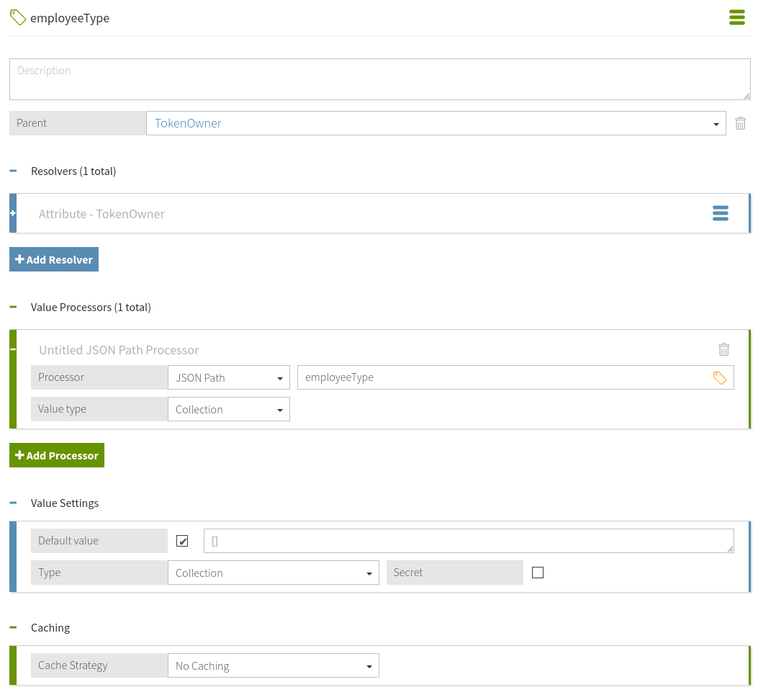The height and width of the screenshot is (700, 758).
Task: Change the processor Value type dropdown
Action: click(228, 409)
